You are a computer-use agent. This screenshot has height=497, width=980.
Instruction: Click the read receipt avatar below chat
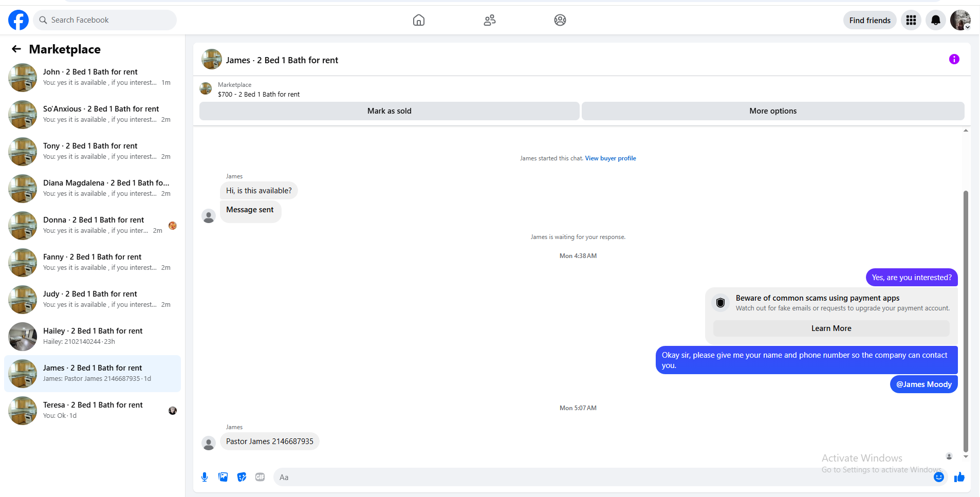[949, 456]
